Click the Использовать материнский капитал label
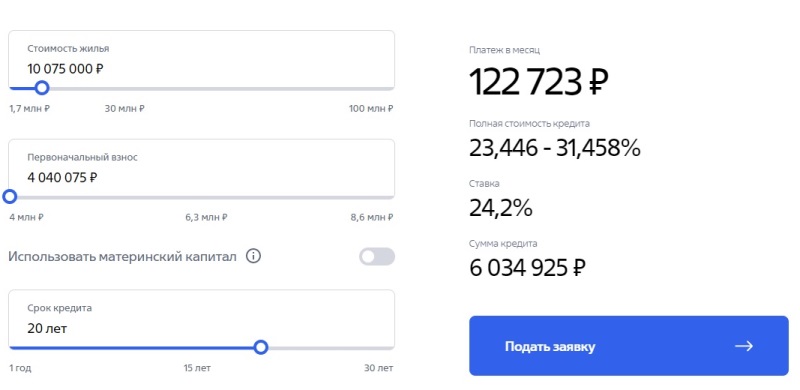Screen dimensions: 800x390 (x=122, y=257)
